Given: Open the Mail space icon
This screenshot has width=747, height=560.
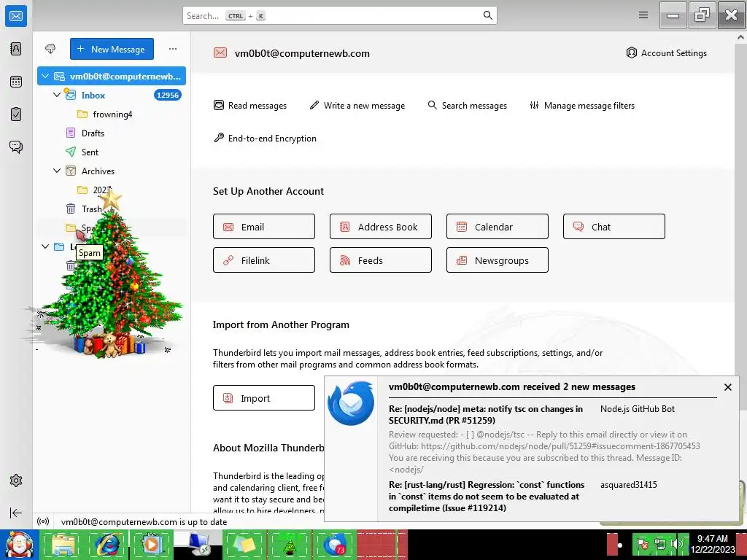Looking at the screenshot, I should coord(16,16).
